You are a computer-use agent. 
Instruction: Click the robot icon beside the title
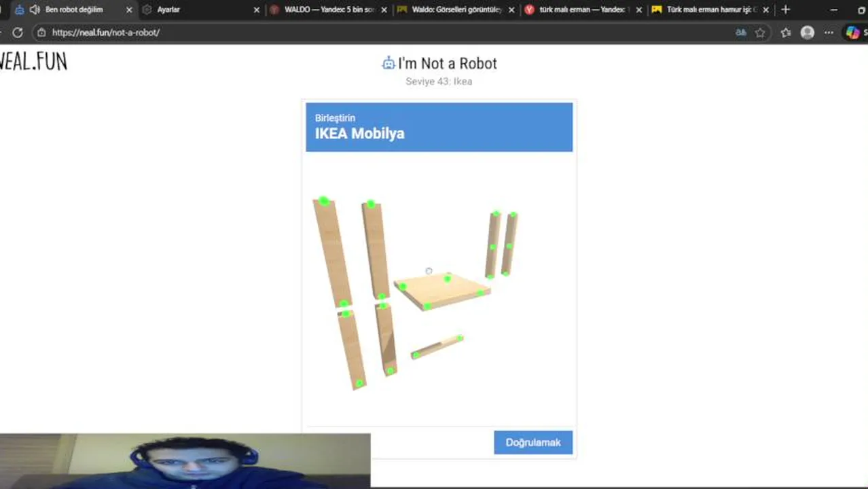coord(388,63)
